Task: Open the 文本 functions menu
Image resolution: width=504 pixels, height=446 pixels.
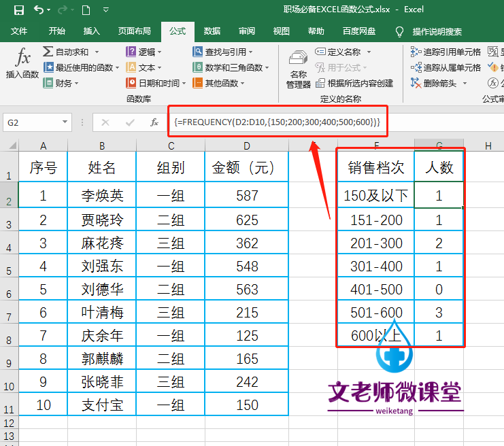Action: (144, 67)
